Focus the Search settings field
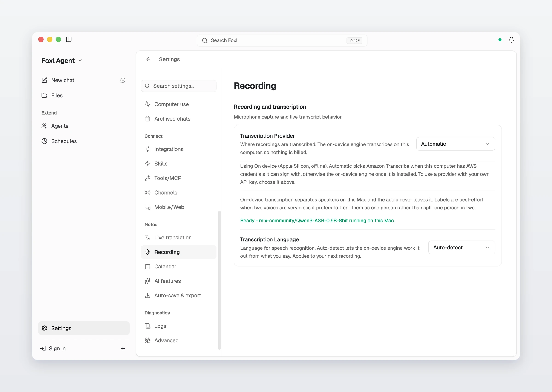The width and height of the screenshot is (552, 392). pyautogui.click(x=178, y=86)
